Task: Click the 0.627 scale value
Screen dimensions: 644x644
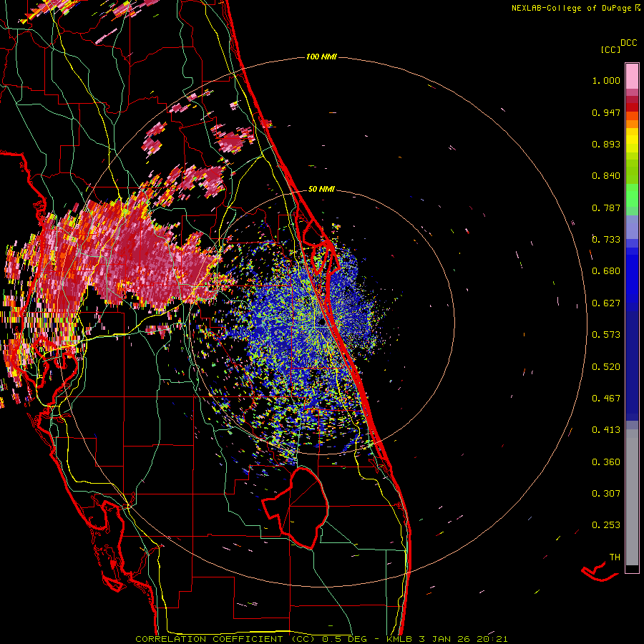Action: click(x=606, y=303)
